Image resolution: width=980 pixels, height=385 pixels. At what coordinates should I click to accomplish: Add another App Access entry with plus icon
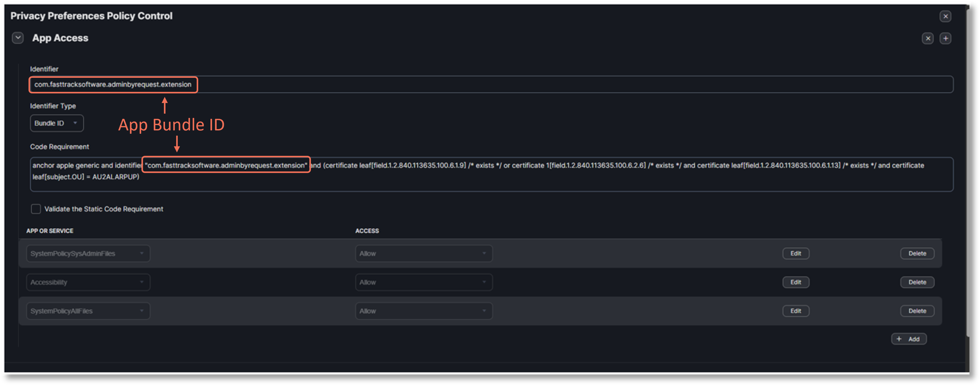[x=945, y=38]
